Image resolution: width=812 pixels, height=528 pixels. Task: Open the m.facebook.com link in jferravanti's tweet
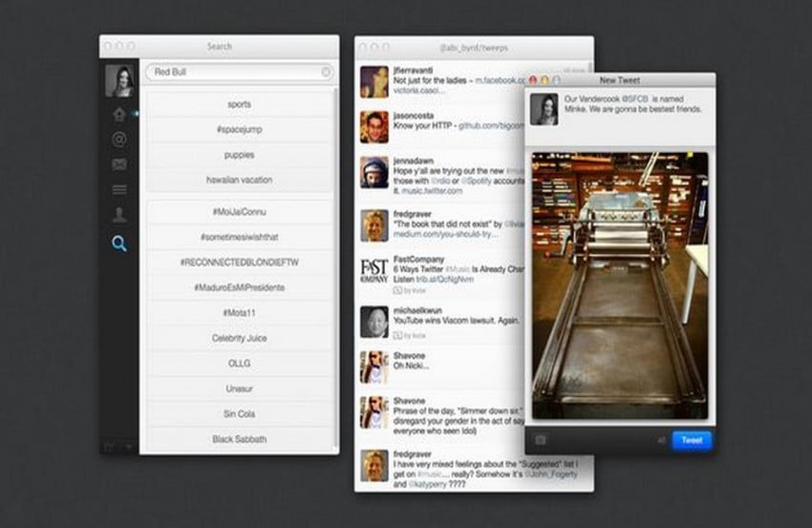[501, 80]
